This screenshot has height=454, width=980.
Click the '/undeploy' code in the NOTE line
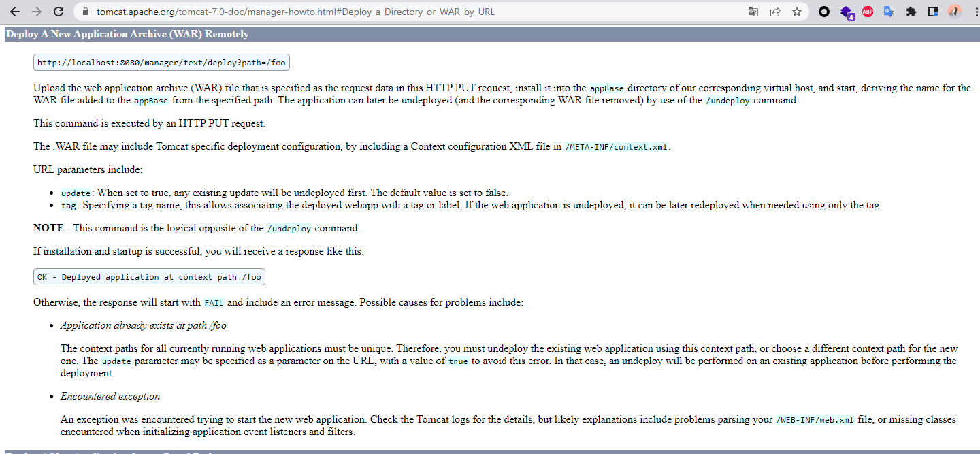coord(289,229)
